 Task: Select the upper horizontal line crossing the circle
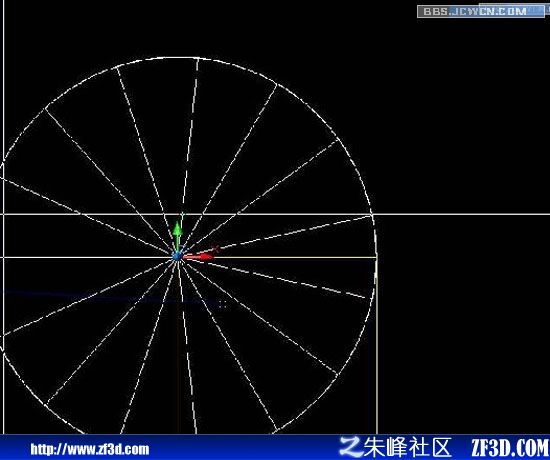click(275, 214)
